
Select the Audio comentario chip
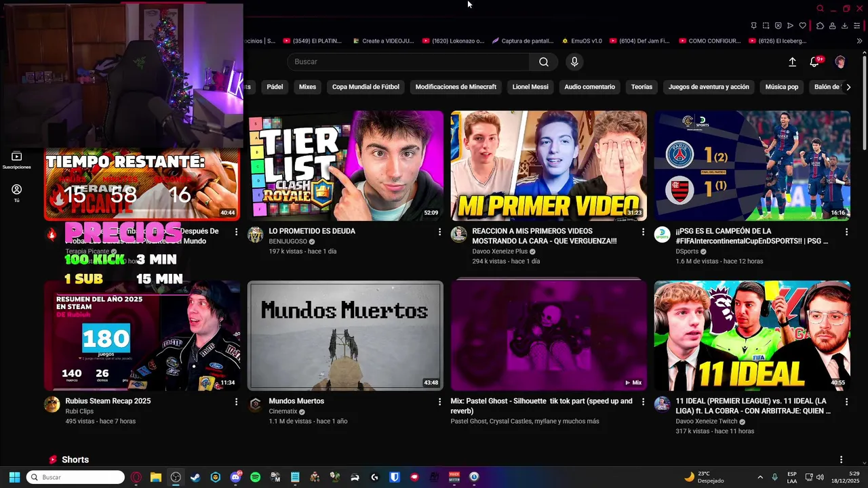pyautogui.click(x=589, y=87)
